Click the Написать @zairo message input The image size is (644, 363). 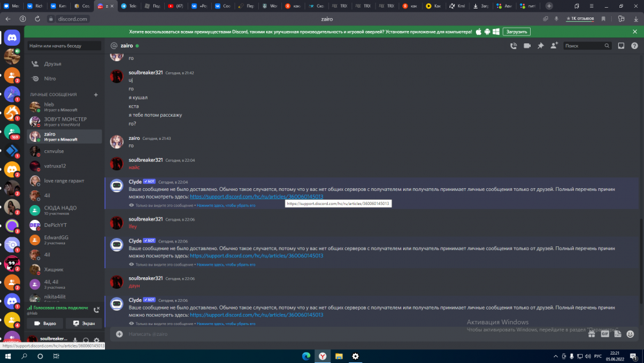click(x=353, y=334)
